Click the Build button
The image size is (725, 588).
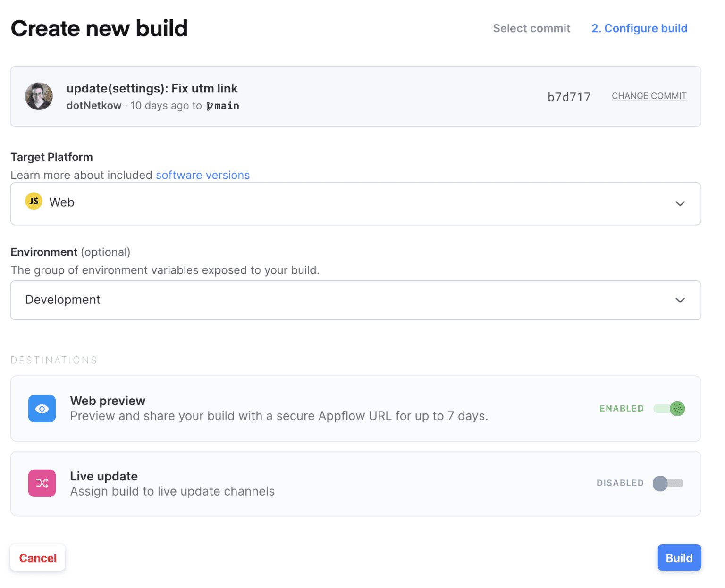click(x=679, y=557)
